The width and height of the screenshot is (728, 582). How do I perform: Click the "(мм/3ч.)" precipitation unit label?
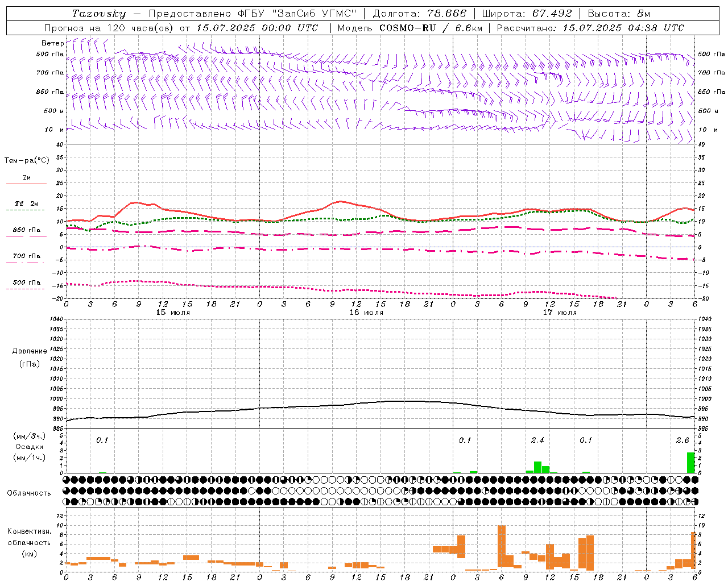[x=30, y=436]
